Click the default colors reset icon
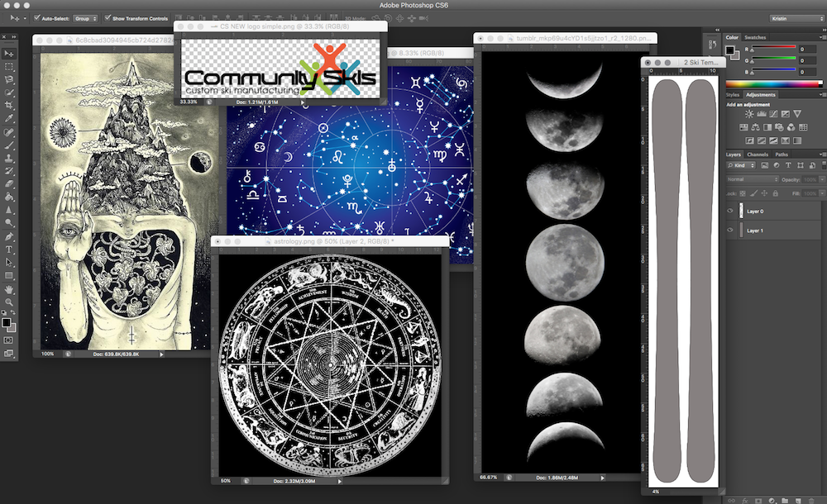 click(4, 312)
